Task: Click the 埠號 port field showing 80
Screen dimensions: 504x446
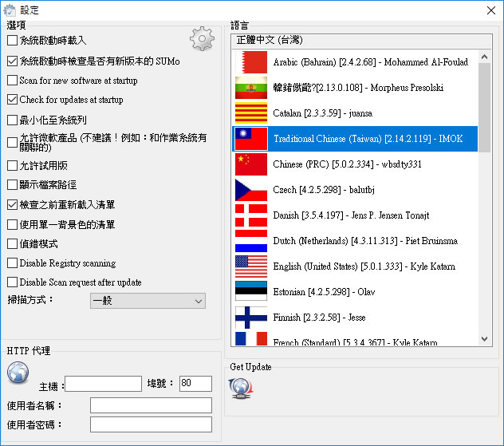Action: [x=195, y=384]
